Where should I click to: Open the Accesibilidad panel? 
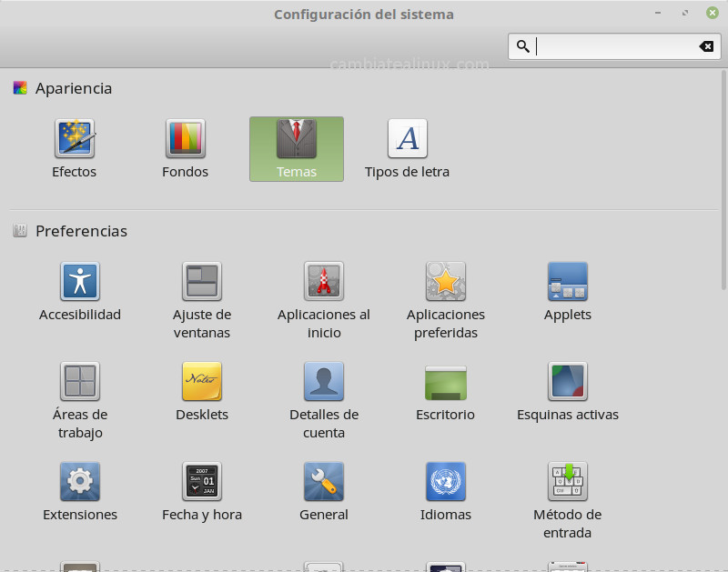[x=79, y=289]
